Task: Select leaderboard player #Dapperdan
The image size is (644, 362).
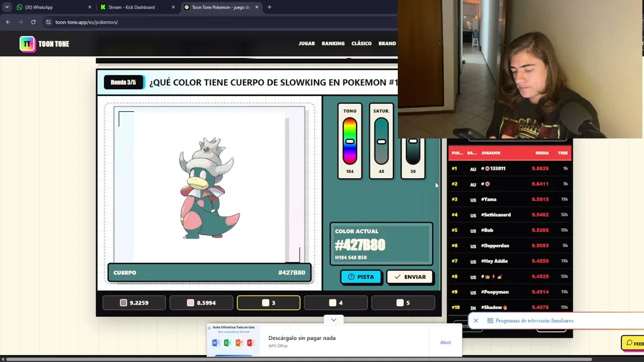Action: (495, 246)
